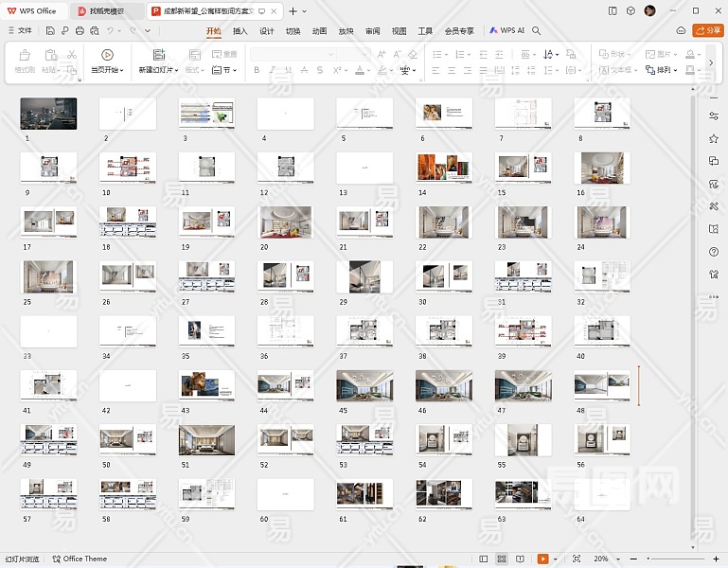Click the zoom in plus icon

[x=716, y=559]
